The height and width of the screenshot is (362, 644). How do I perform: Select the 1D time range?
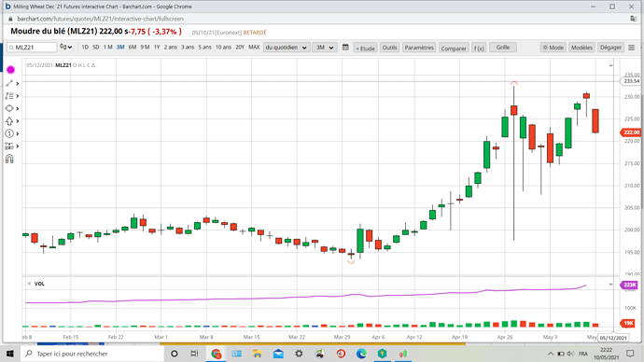(85, 48)
